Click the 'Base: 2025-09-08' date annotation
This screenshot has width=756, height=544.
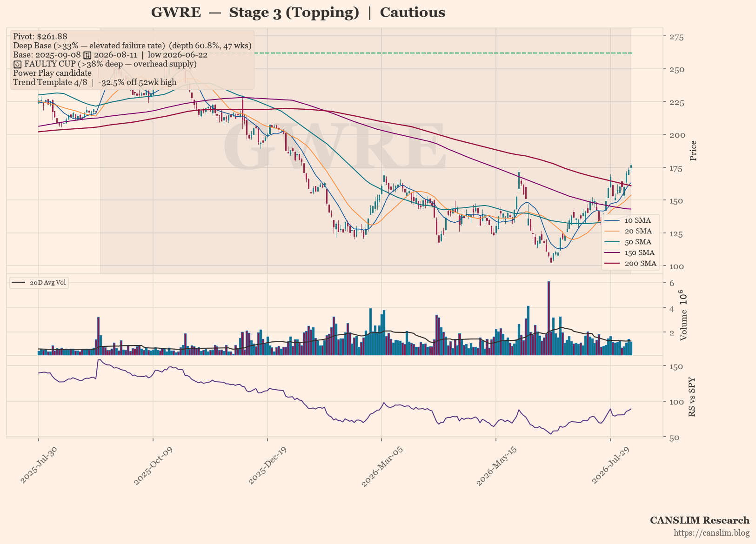coord(110,54)
